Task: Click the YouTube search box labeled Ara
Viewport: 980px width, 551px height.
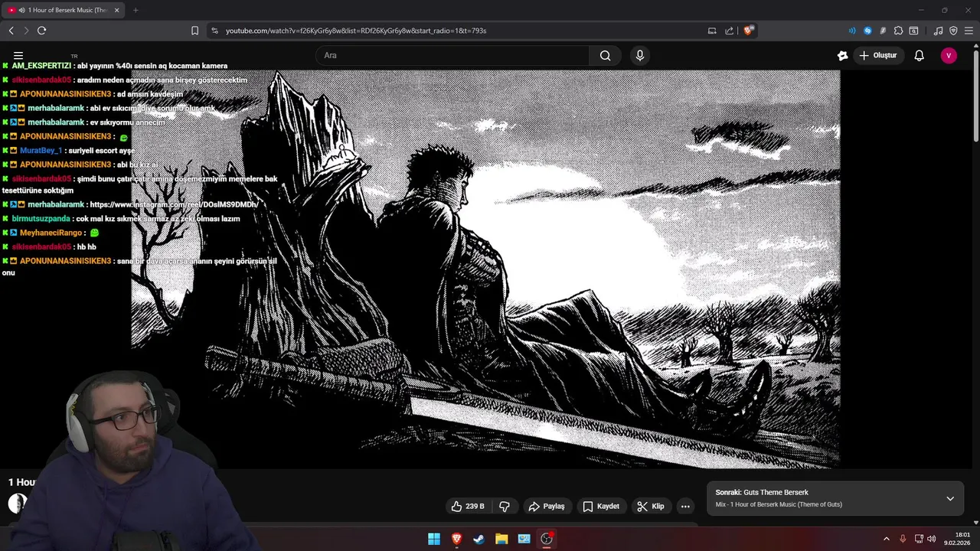Action: pos(452,55)
